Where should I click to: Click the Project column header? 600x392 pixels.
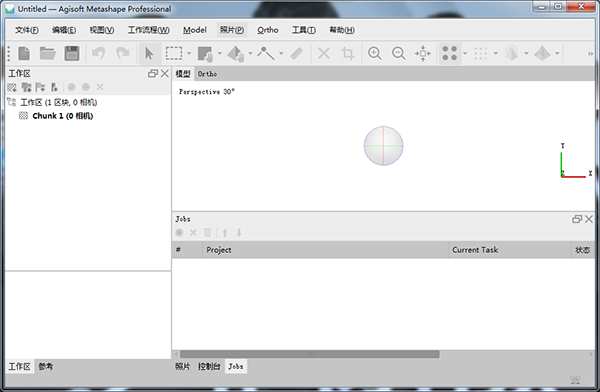(x=325, y=250)
